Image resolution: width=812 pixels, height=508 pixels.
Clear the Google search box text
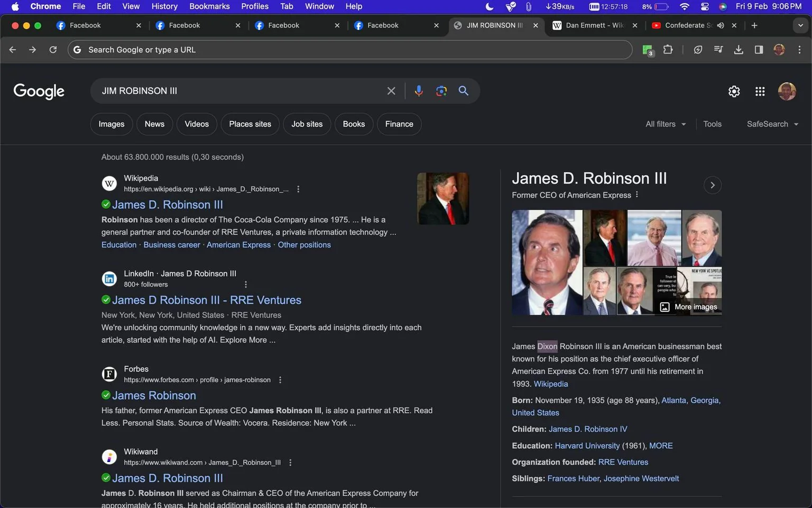click(x=391, y=91)
